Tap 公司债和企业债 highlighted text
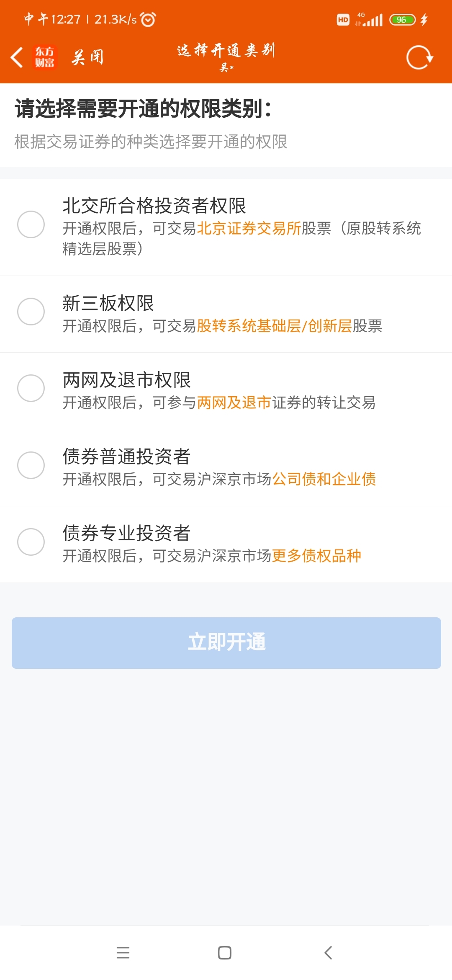452x980 pixels. pos(324,479)
